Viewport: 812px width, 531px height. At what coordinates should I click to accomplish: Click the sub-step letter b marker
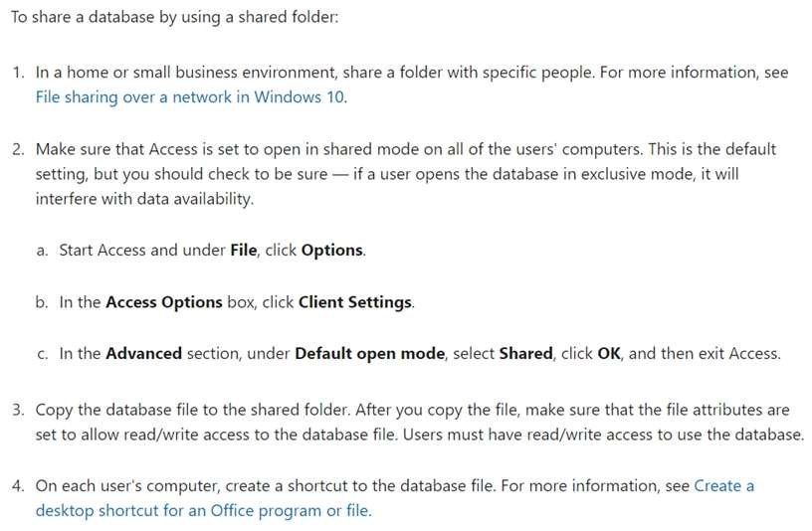tap(42, 301)
